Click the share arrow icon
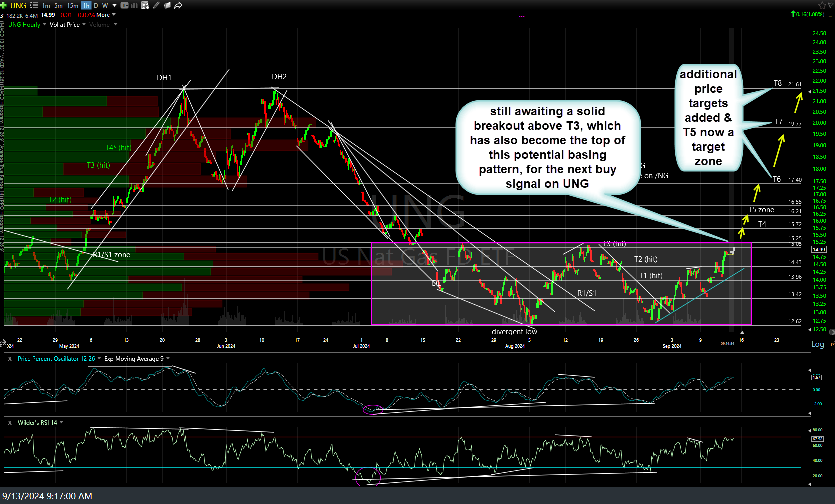The height and width of the screenshot is (504, 835). 178,5
